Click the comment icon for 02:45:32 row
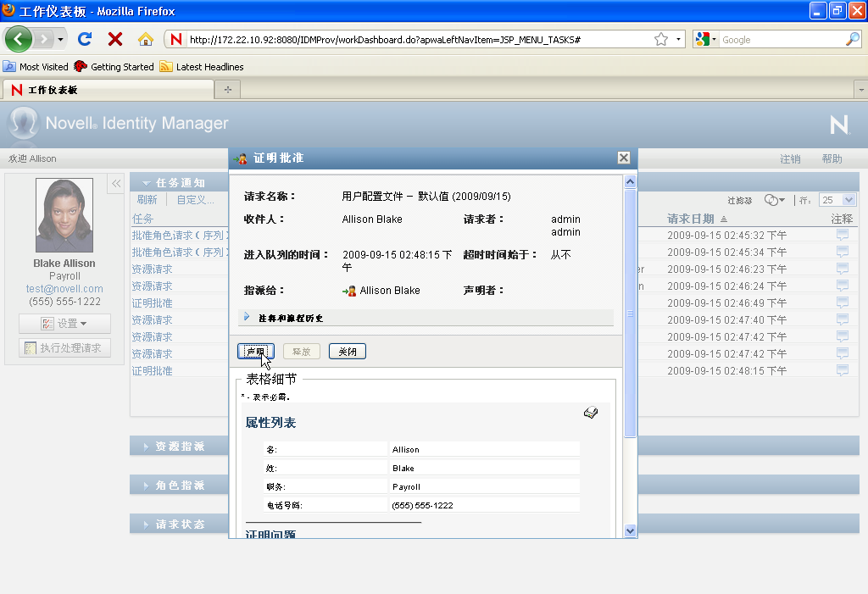Viewport: 868px width, 594px height. [x=843, y=235]
